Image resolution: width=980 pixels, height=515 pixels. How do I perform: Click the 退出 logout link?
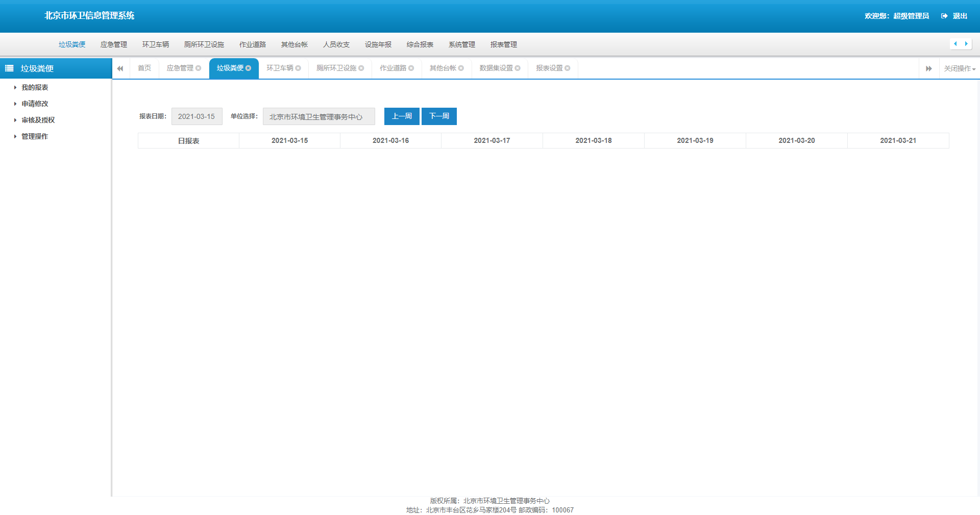[960, 16]
